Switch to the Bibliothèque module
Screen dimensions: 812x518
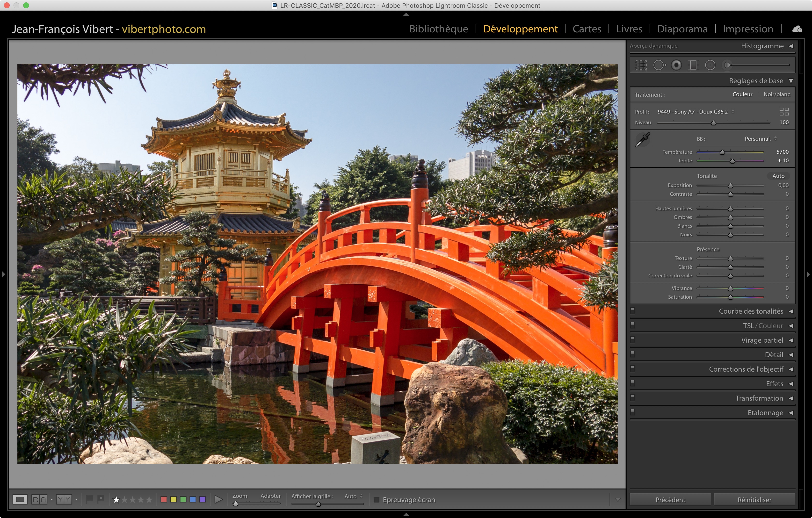[x=438, y=29]
